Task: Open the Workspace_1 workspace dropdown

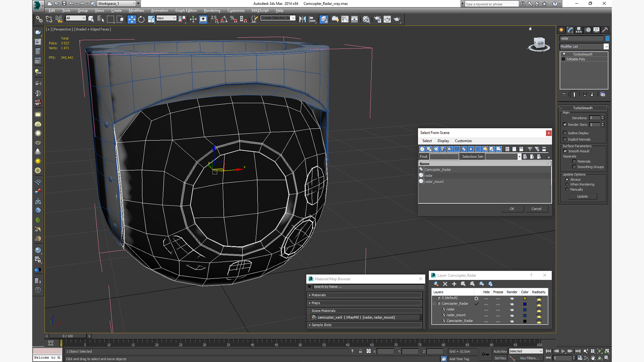Action: pyautogui.click(x=116, y=4)
